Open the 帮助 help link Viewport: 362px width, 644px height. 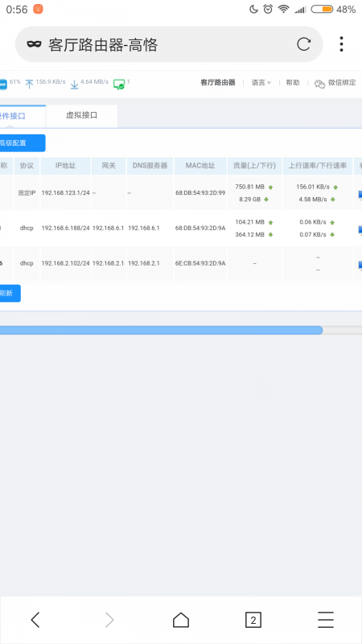pyautogui.click(x=293, y=83)
